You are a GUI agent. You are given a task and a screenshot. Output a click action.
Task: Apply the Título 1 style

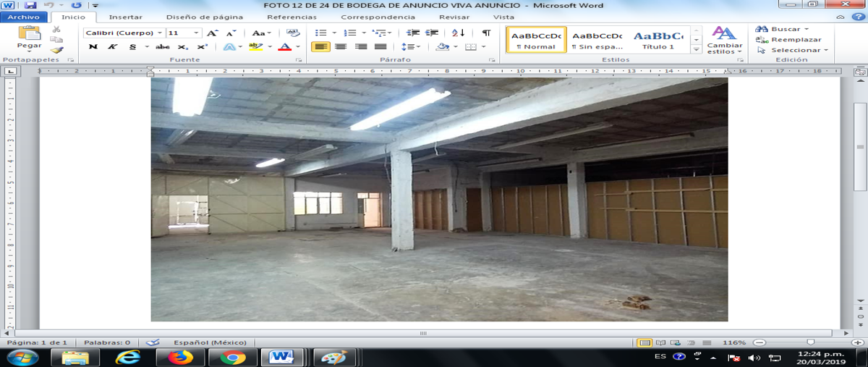point(658,40)
